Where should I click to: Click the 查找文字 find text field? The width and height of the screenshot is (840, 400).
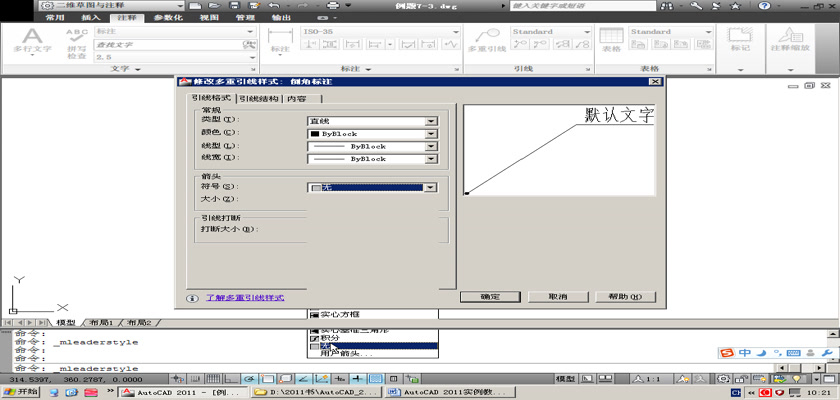point(168,44)
